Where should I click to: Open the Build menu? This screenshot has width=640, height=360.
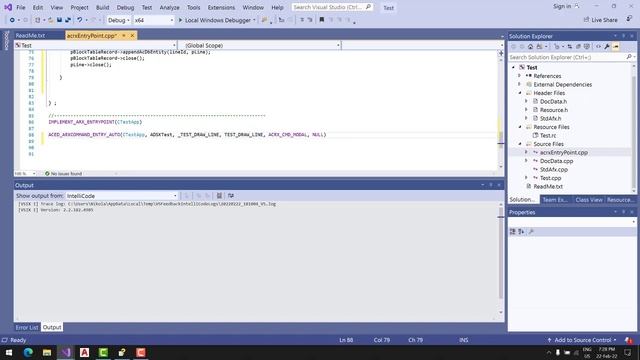click(102, 7)
